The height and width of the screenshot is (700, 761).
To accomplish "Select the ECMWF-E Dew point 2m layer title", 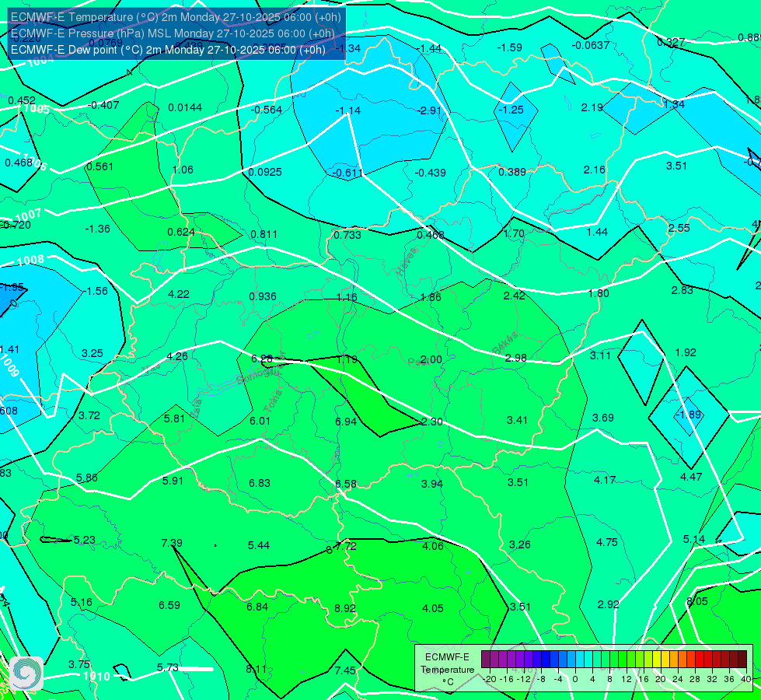I will [168, 50].
